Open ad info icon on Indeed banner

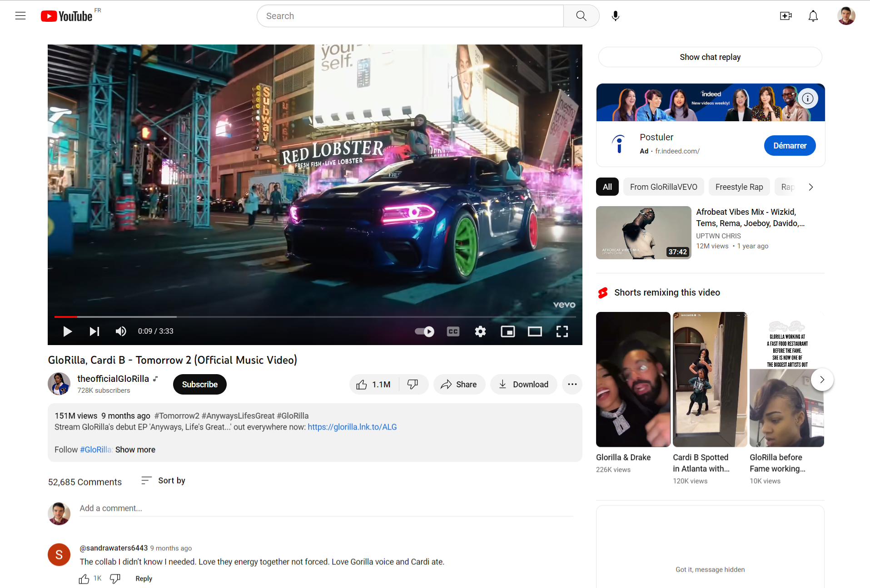[807, 99]
